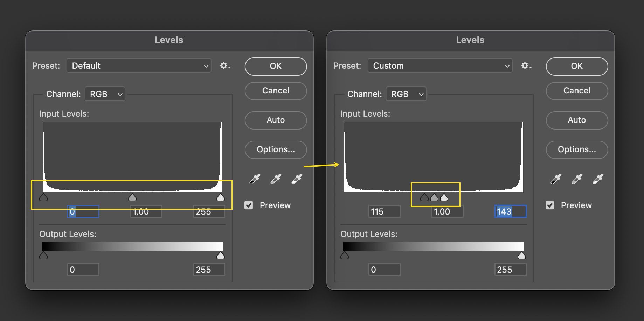Select white point eyedropper in right dialog
The height and width of the screenshot is (321, 644).
click(598, 179)
